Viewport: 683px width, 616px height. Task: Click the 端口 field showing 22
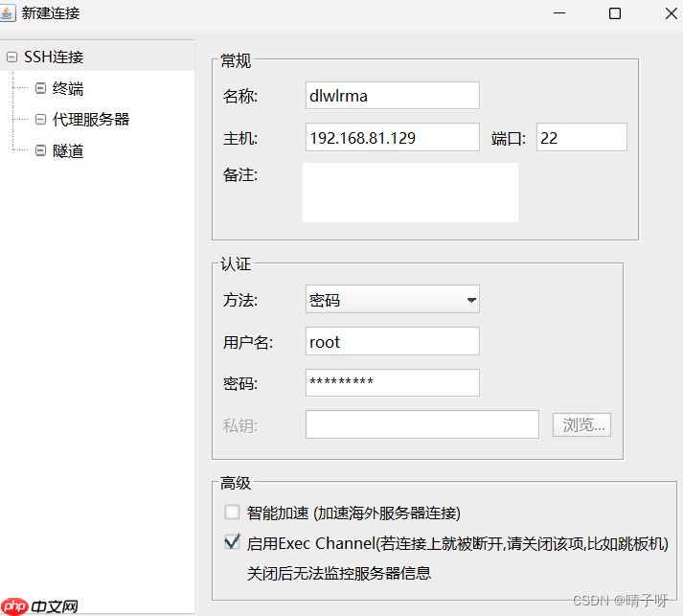(x=581, y=137)
